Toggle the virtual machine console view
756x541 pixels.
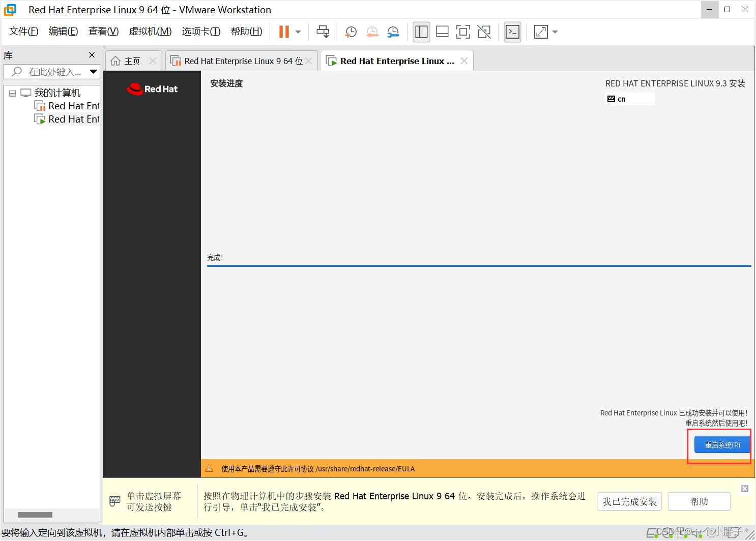coord(512,32)
